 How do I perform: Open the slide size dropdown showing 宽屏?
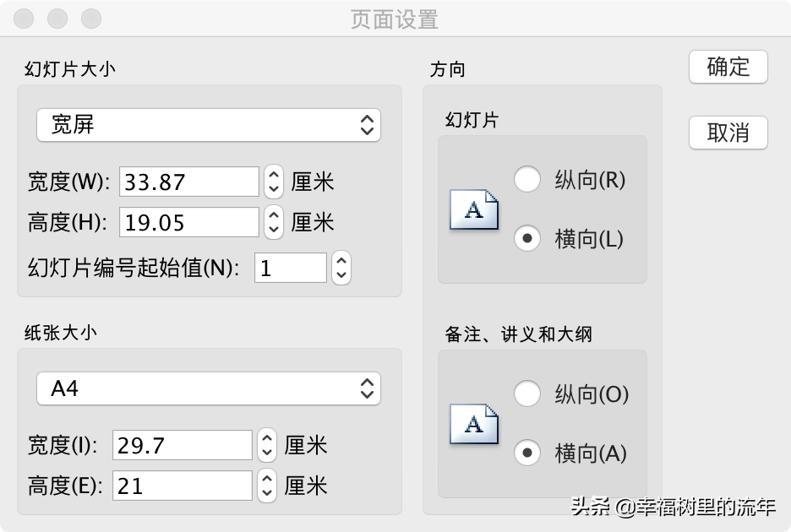208,125
